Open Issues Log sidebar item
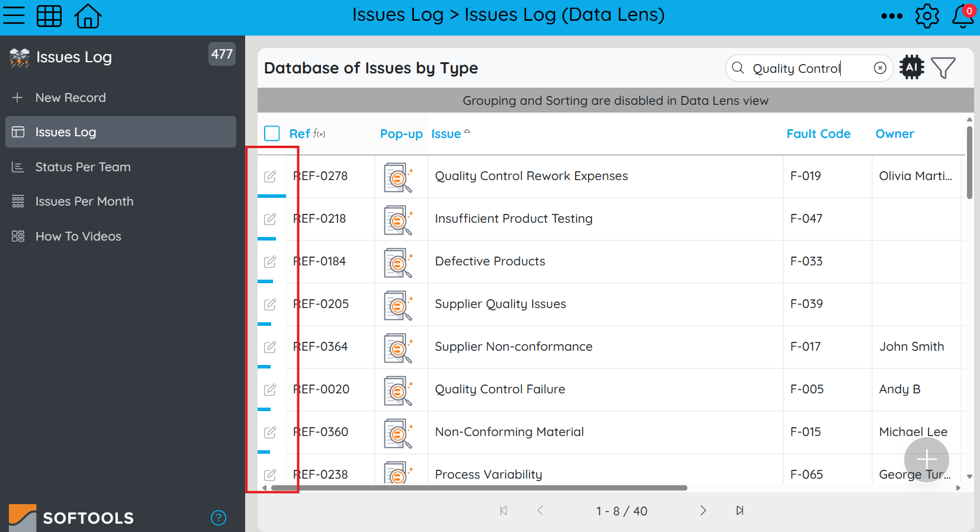The height and width of the screenshot is (532, 980). (x=121, y=132)
